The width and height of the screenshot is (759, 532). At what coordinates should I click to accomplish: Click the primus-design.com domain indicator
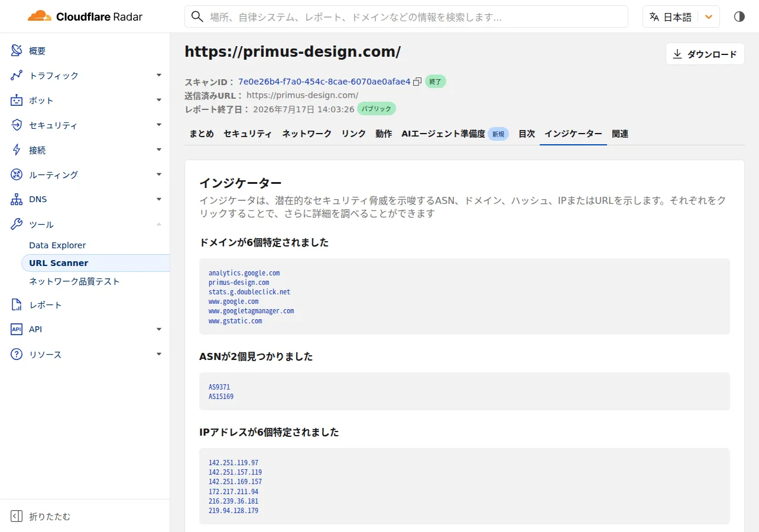[239, 283]
